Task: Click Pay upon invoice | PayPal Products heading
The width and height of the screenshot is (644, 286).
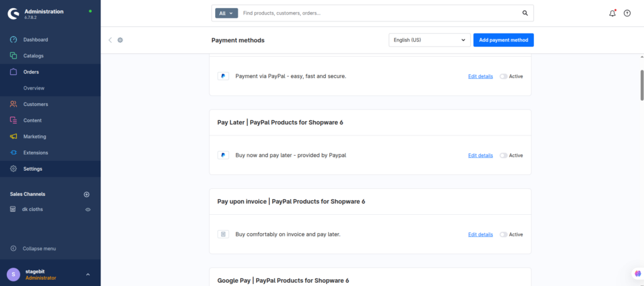Action: (x=291, y=201)
